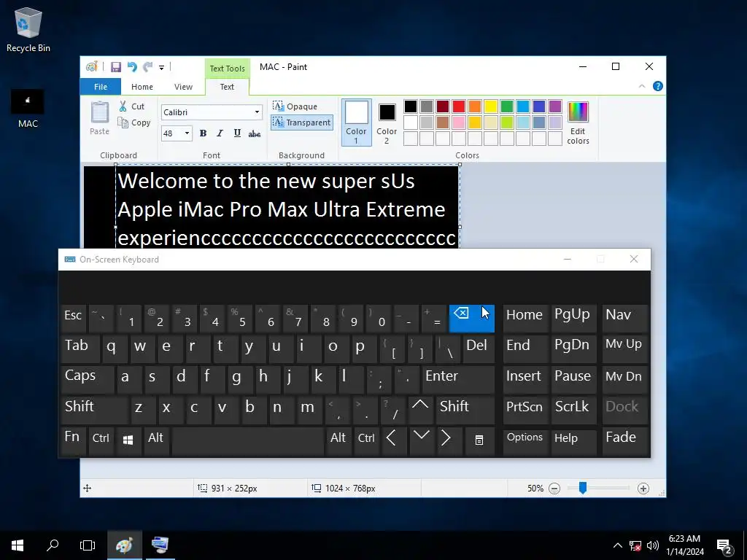Click zoom in plus in Paint status bar
This screenshot has height=560, width=747.
tap(643, 489)
